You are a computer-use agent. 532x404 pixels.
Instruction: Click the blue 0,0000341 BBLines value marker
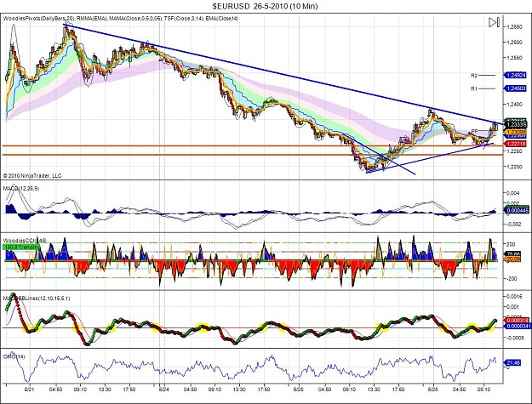tap(518, 326)
